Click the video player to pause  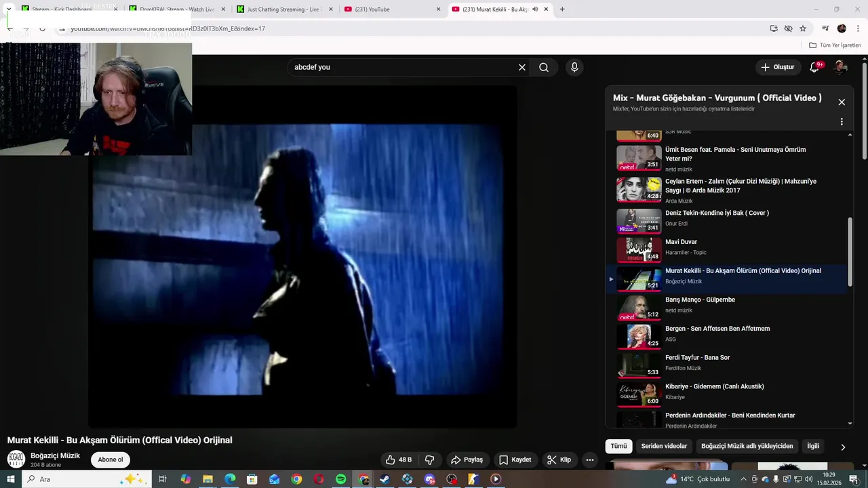point(302,256)
